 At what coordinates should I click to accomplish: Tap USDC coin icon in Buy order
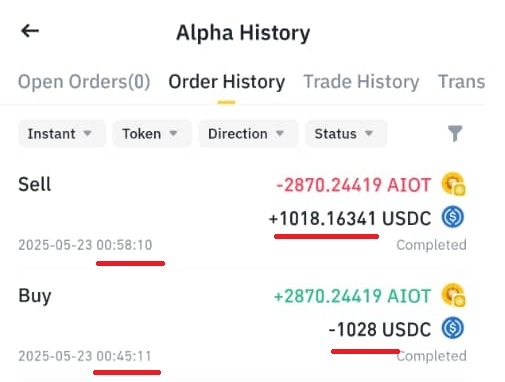(453, 328)
